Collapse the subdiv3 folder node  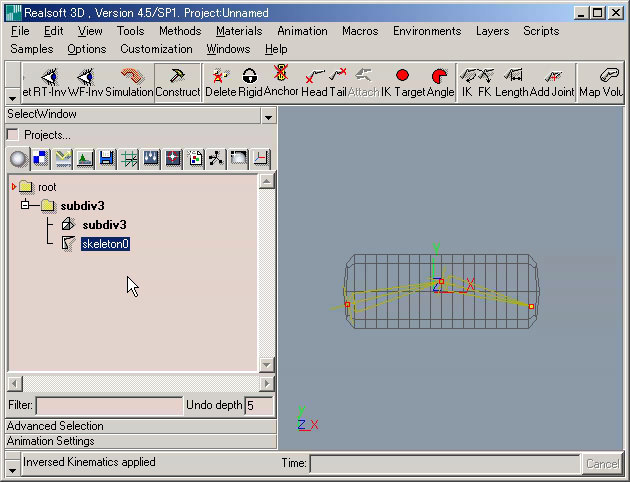(25, 205)
